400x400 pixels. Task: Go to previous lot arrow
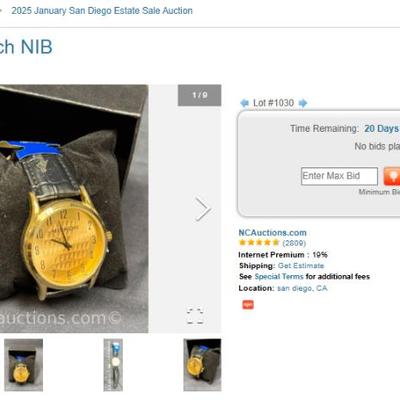point(244,103)
